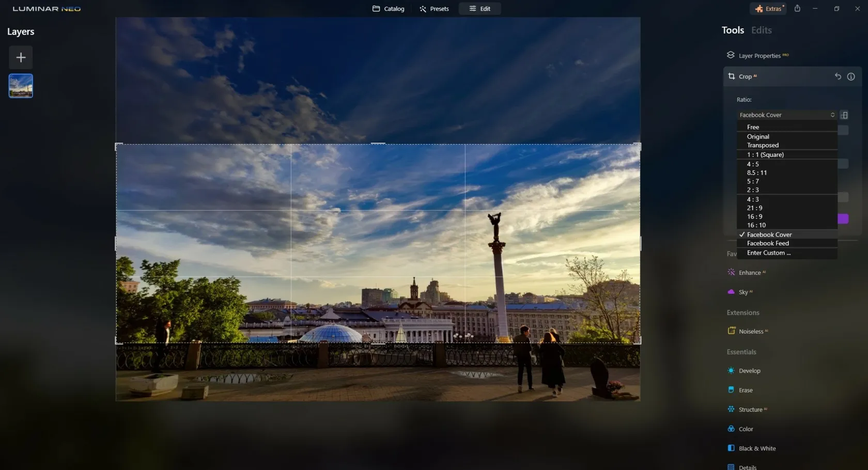Viewport: 868px width, 470px height.
Task: Select the Enhance AI tool
Action: click(x=749, y=272)
